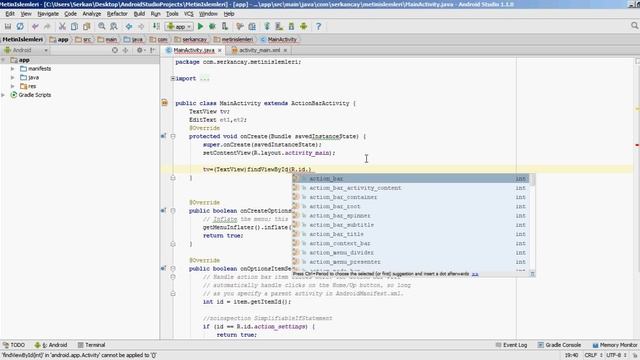The width and height of the screenshot is (640, 360).
Task: Select action_bar_activity_content suggestion
Action: (410, 188)
